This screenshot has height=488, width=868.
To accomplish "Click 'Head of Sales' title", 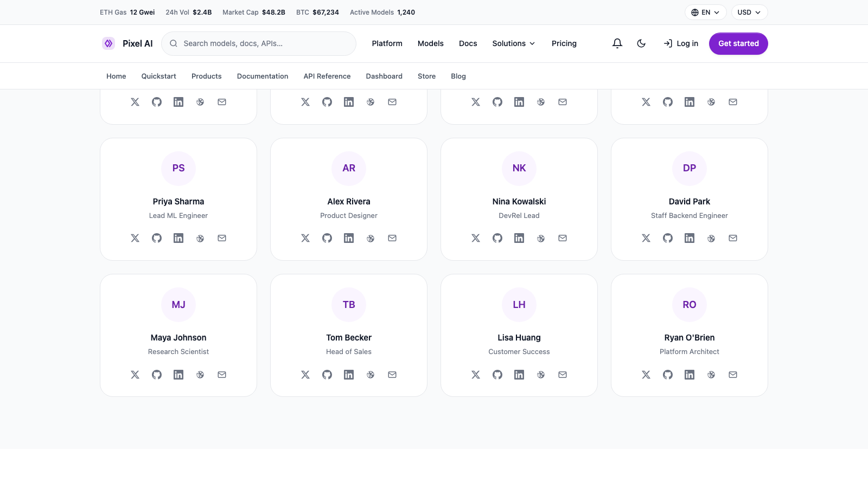I will coord(349,352).
